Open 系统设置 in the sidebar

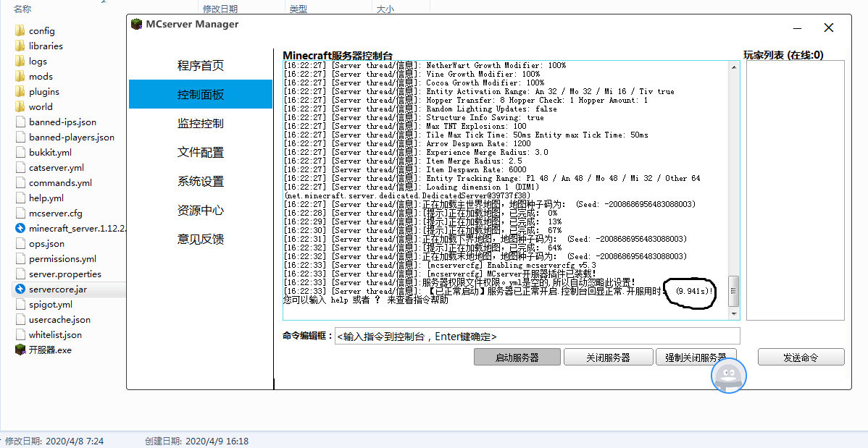point(201,182)
